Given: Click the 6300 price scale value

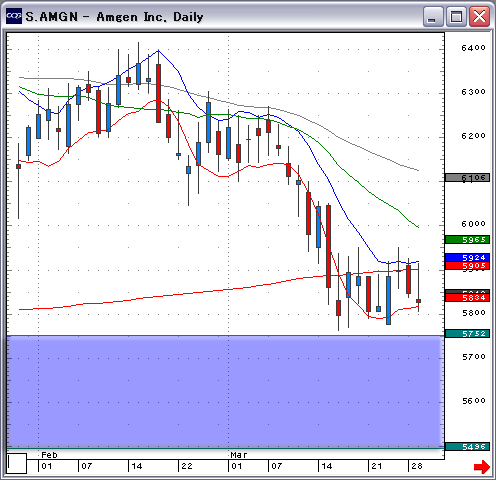Looking at the screenshot, I should 473,92.
